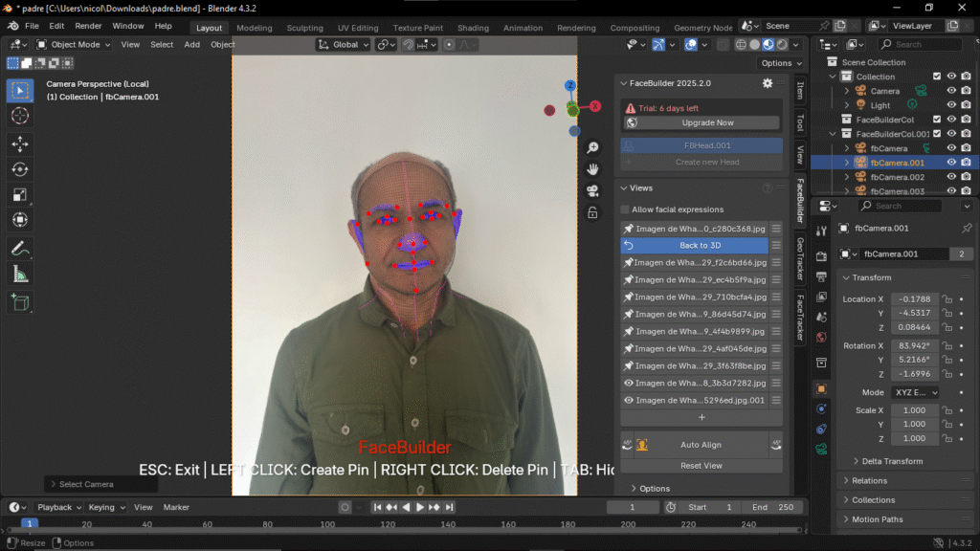Switch to the Sculpting workspace tab
The height and width of the screenshot is (551, 980).
click(304, 28)
